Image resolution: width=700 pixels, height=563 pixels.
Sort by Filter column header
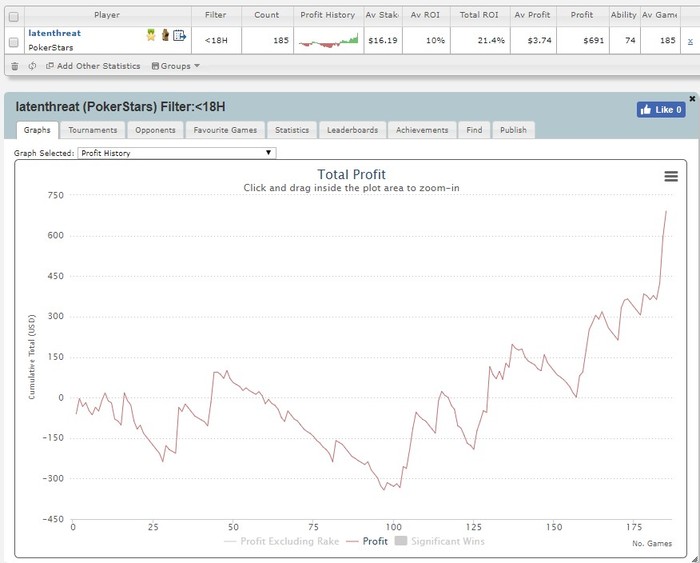point(216,15)
